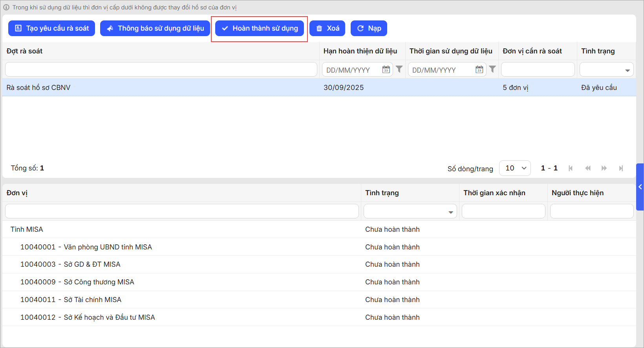This screenshot has width=644, height=348.
Task: Reload the list using Nạp button
Action: (x=369, y=28)
